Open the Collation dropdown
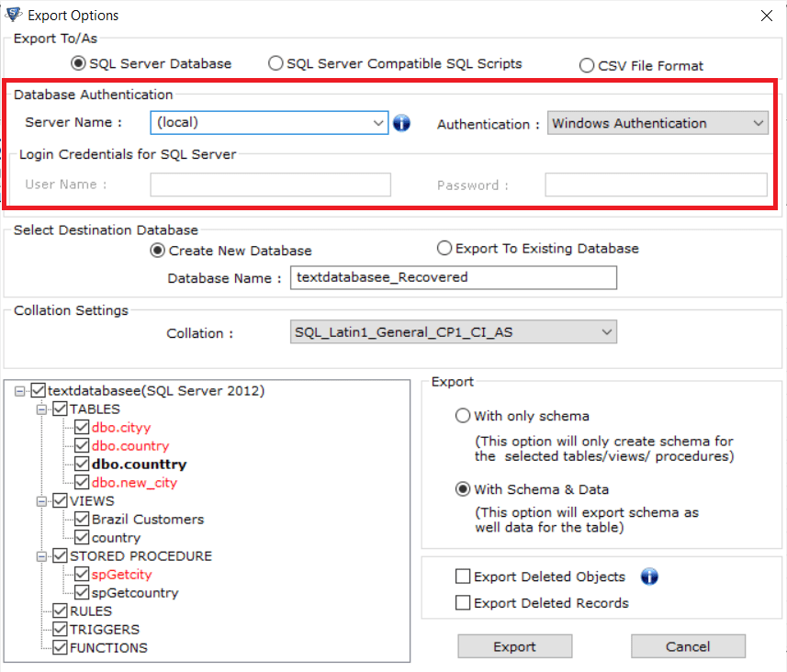The width and height of the screenshot is (787, 672). (605, 332)
